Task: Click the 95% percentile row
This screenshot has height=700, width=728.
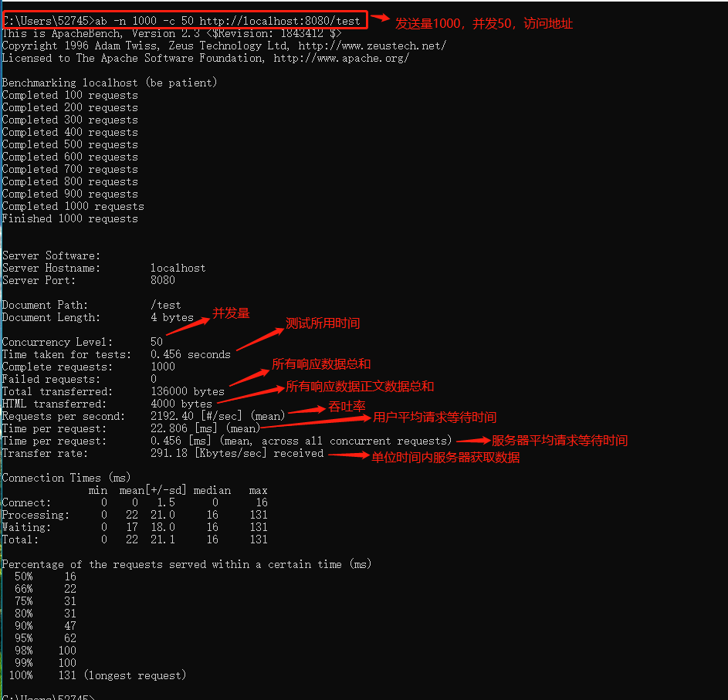Action: click(45, 638)
